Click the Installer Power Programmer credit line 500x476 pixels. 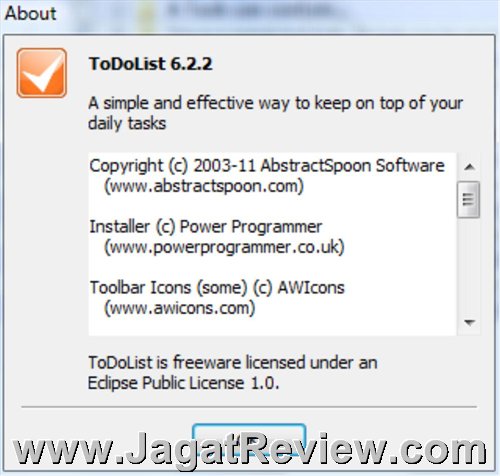click(x=206, y=227)
